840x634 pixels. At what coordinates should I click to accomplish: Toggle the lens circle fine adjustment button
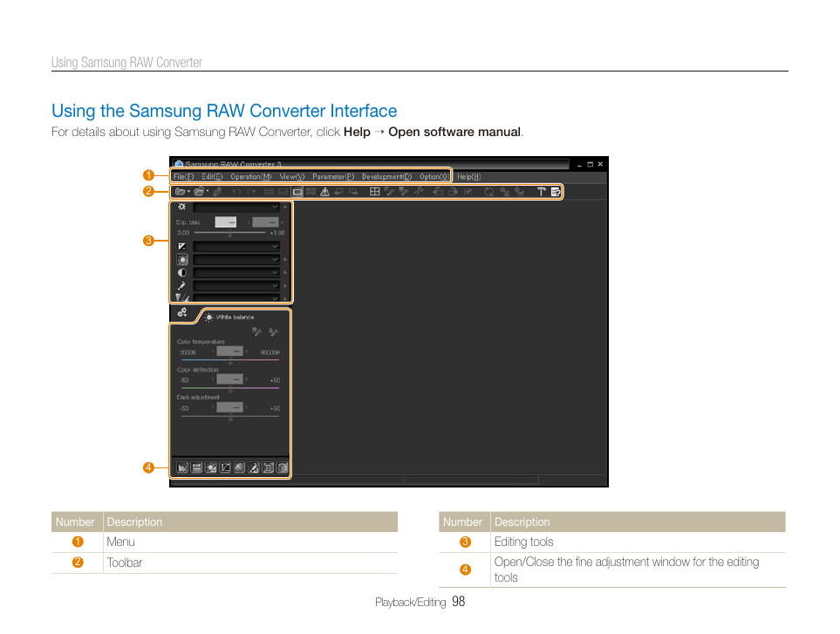[283, 468]
